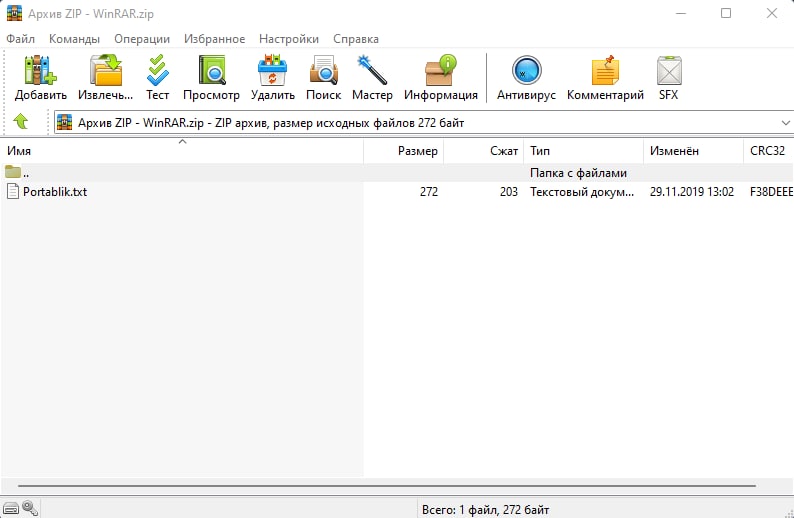This screenshot has height=518, width=794.
Task: Select the parent folder '..' icon
Action: tap(13, 172)
